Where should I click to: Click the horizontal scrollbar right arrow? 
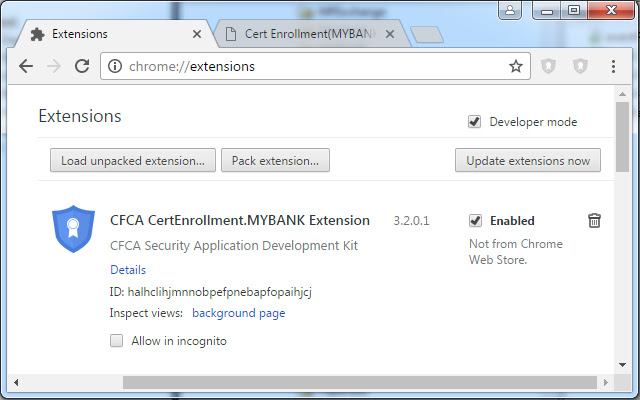(x=606, y=382)
